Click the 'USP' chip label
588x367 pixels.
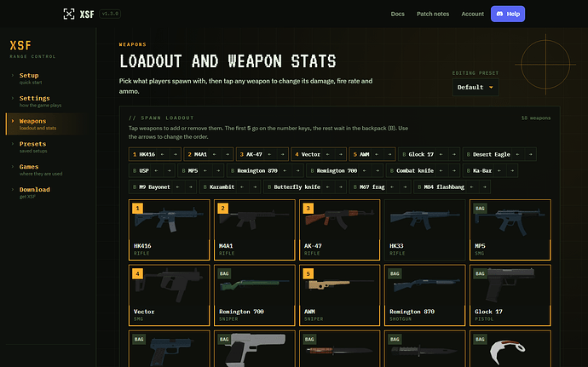[144, 170]
